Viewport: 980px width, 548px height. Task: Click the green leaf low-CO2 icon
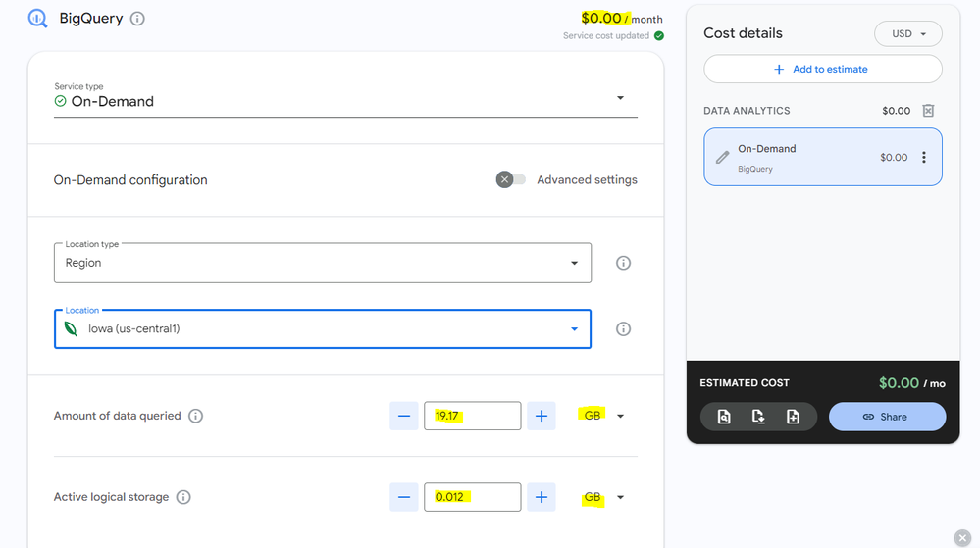(x=72, y=329)
